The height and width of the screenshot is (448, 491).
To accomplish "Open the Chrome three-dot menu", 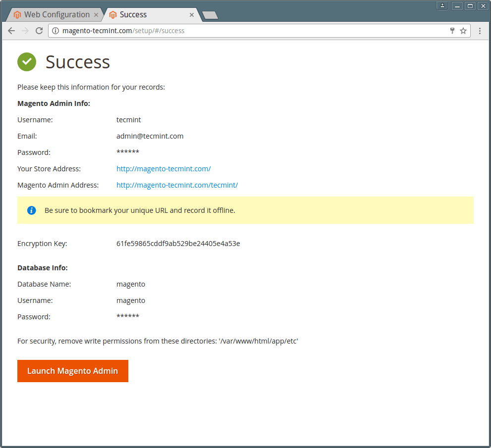I will click(x=480, y=31).
